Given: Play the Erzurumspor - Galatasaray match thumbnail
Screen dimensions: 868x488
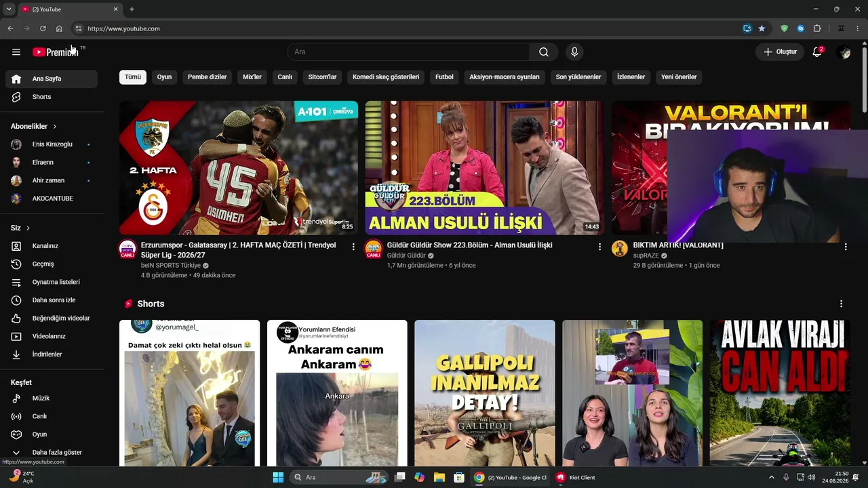Looking at the screenshot, I should (239, 168).
